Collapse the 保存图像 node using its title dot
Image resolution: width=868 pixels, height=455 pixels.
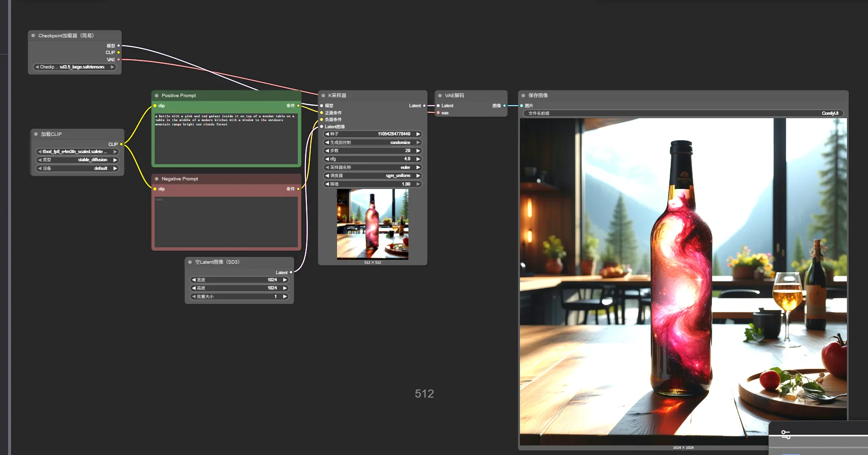click(523, 96)
